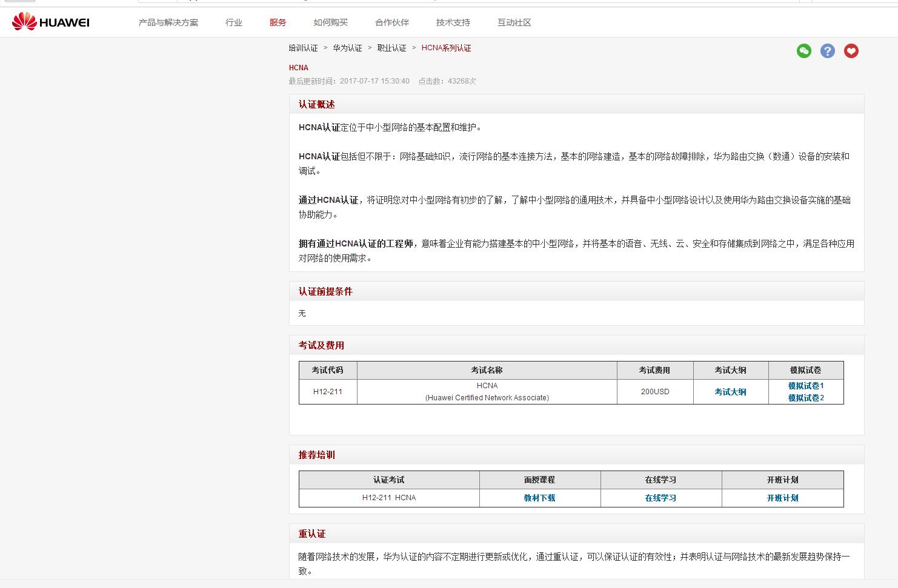Open 模拟试卷1 link

pyautogui.click(x=806, y=386)
